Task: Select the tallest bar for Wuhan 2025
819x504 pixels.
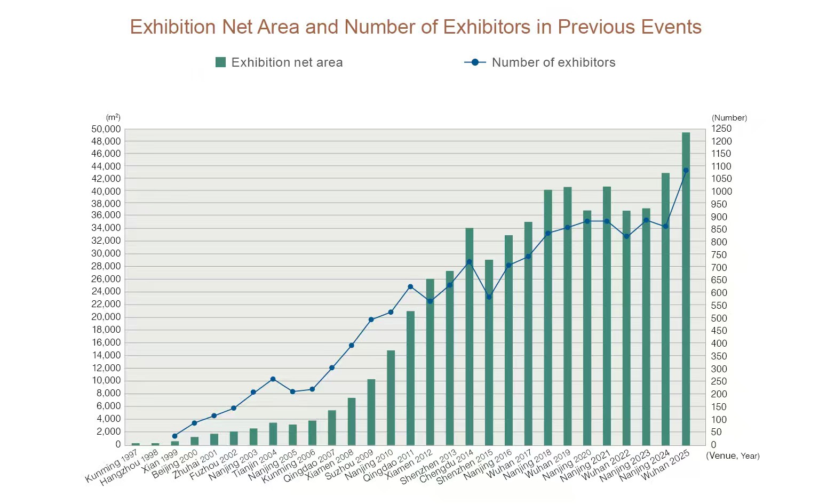Action: (x=686, y=288)
